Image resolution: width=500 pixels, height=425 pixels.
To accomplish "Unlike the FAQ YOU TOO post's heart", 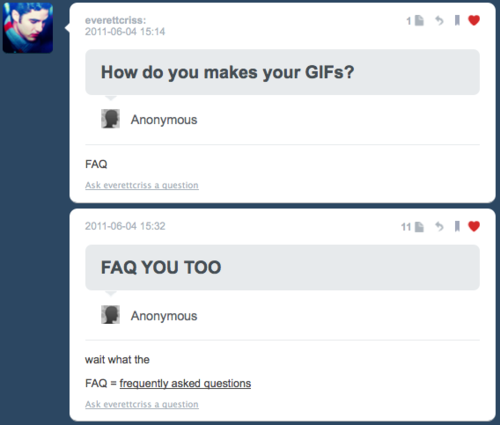I will pos(474,226).
